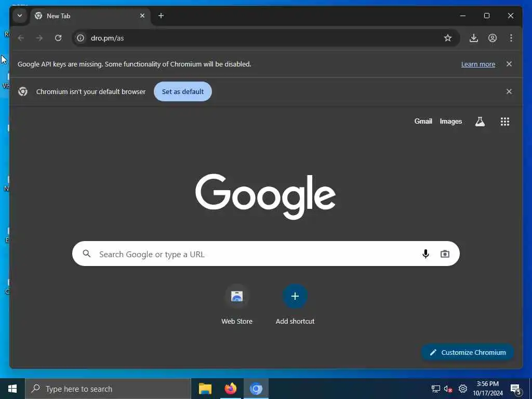Click Set as default button
Viewport: 532px width, 399px height.
click(x=183, y=91)
